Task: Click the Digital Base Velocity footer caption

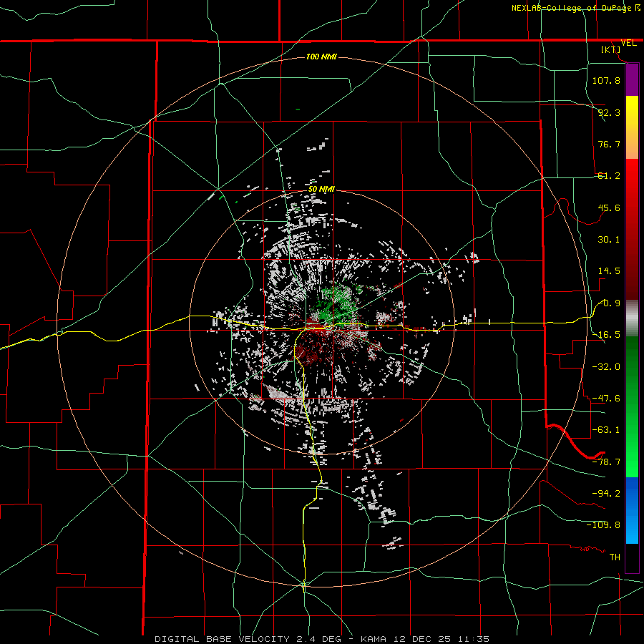Action: tap(322, 639)
